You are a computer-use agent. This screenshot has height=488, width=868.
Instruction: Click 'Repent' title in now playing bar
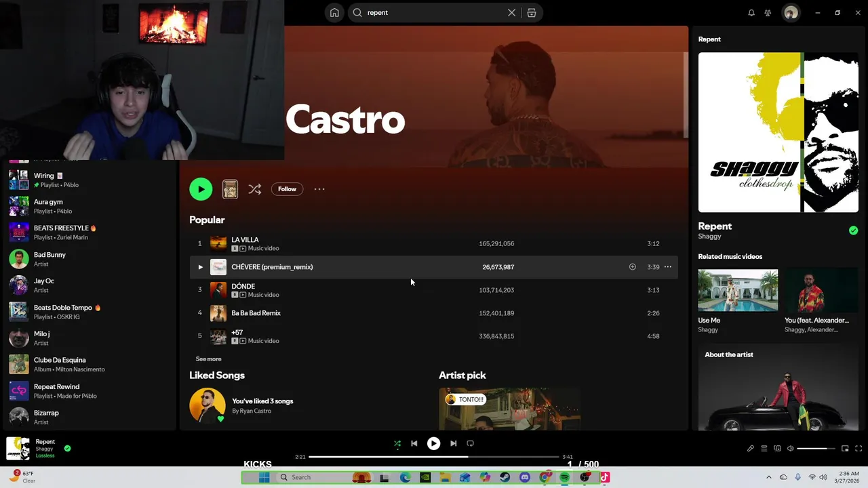(45, 442)
